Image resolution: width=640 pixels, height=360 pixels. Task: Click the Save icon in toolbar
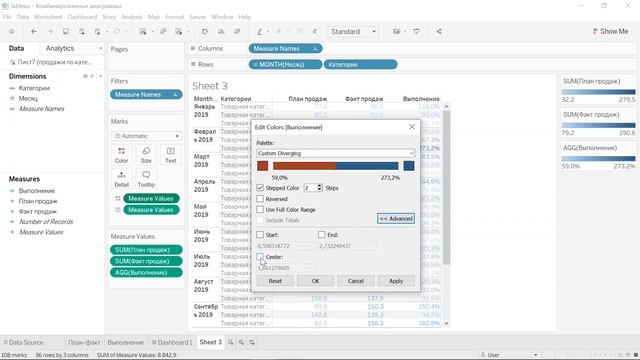coord(66,31)
